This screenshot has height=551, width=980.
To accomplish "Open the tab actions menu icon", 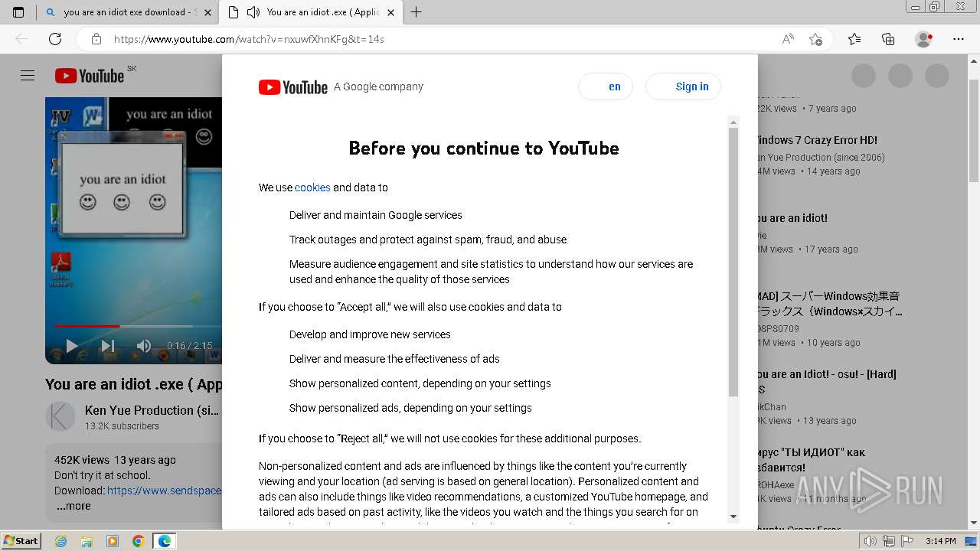I will [18, 12].
